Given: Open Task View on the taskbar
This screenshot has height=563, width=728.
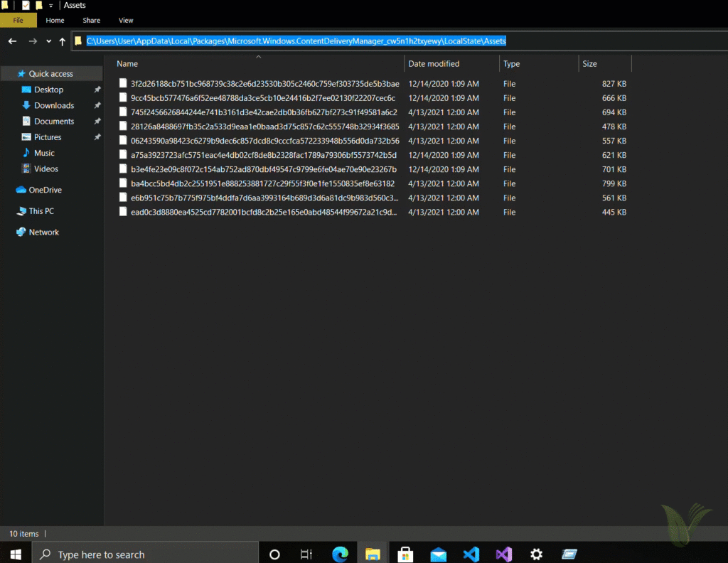Looking at the screenshot, I should [x=306, y=554].
